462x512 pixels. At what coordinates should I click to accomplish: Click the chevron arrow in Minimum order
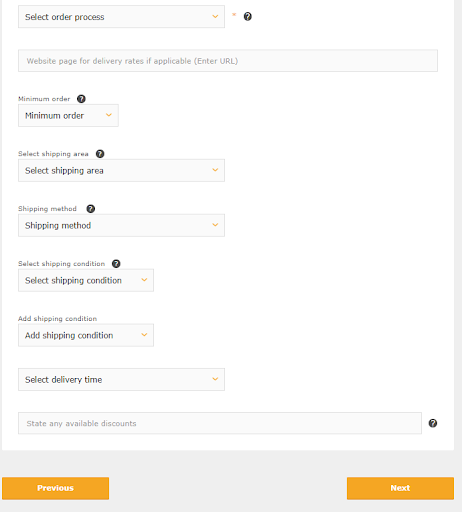coord(109,115)
